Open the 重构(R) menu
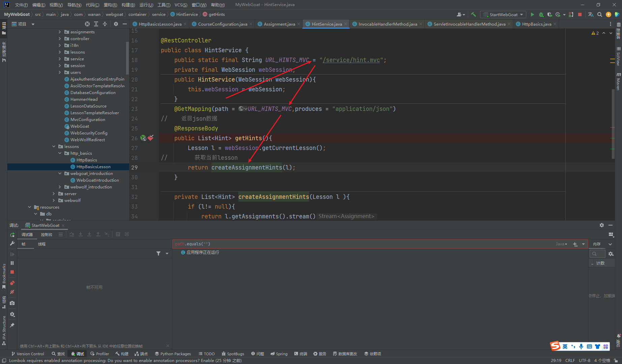Image resolution: width=622 pixels, height=364 pixels. tap(110, 5)
